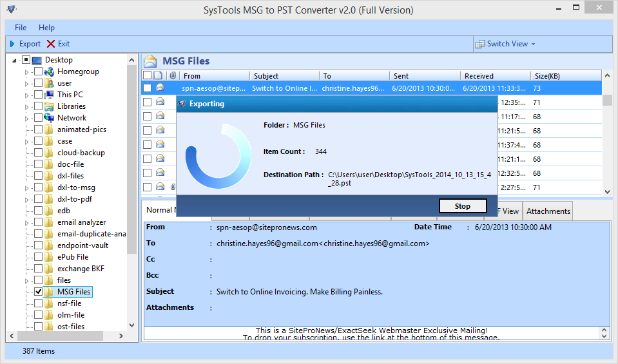Screen dimensions: 618x364
Task: Click the nsf-file folder icon
Action: point(49,303)
